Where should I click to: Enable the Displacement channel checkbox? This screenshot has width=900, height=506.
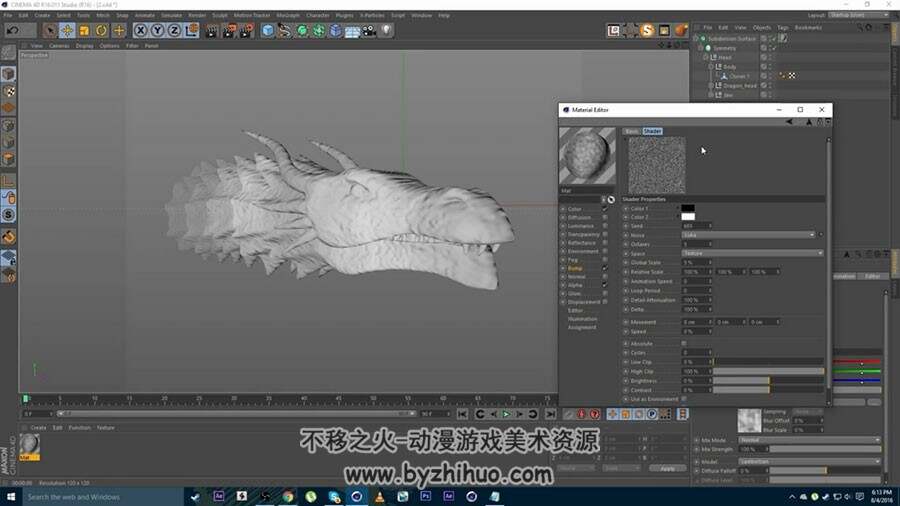coord(605,302)
